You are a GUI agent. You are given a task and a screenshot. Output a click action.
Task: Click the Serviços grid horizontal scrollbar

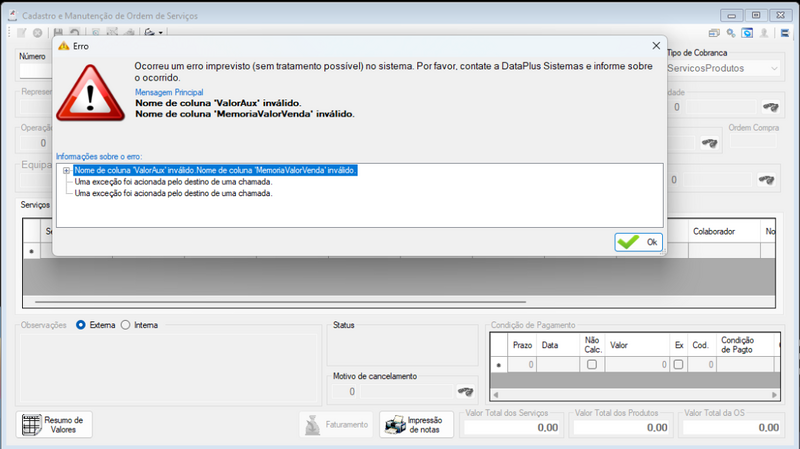(x=281, y=302)
